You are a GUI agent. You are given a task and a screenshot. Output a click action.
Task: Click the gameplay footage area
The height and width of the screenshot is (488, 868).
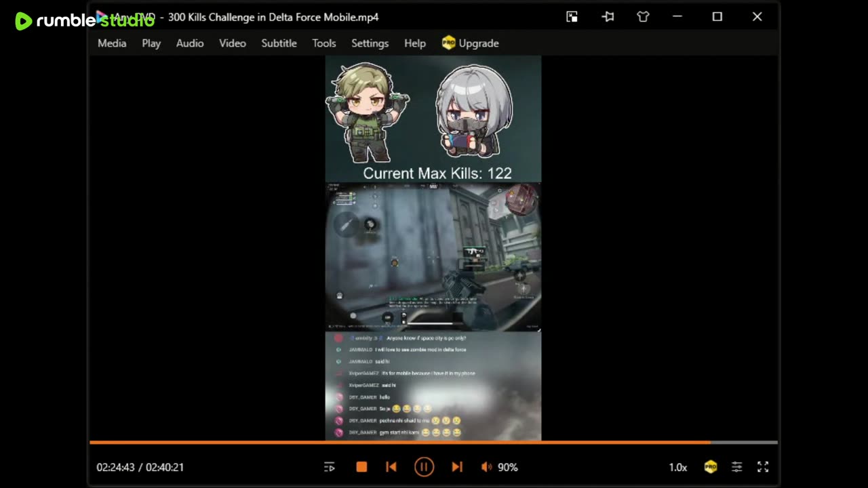(433, 257)
